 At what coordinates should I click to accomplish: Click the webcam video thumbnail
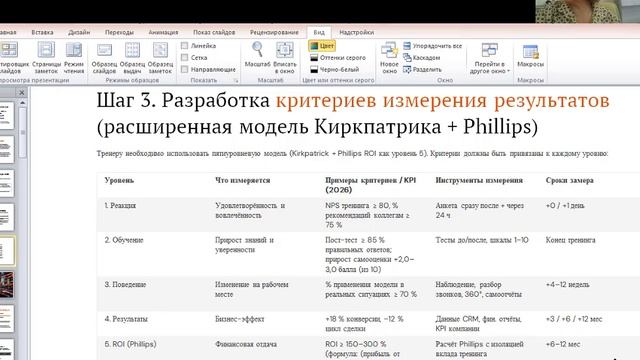pos(588,11)
